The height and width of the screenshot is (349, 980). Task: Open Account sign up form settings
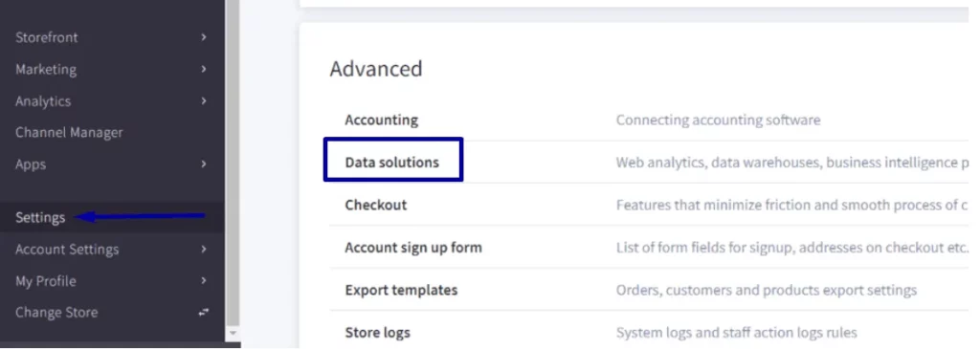[413, 248]
